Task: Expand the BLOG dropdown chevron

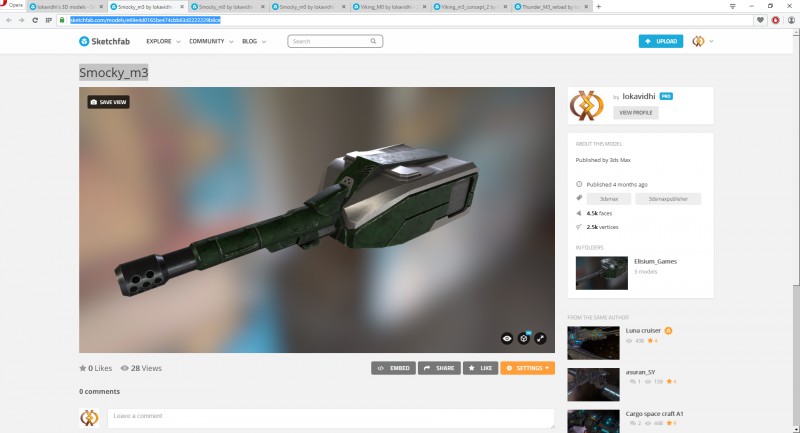Action: [264, 42]
